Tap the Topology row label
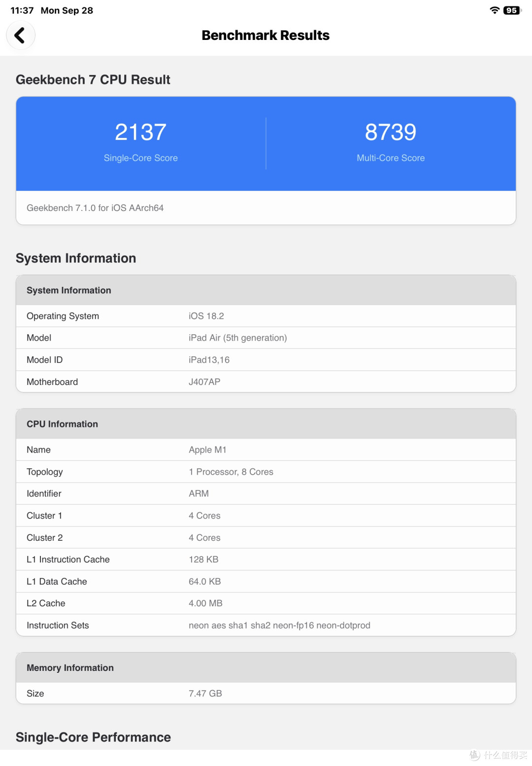 [x=45, y=472]
